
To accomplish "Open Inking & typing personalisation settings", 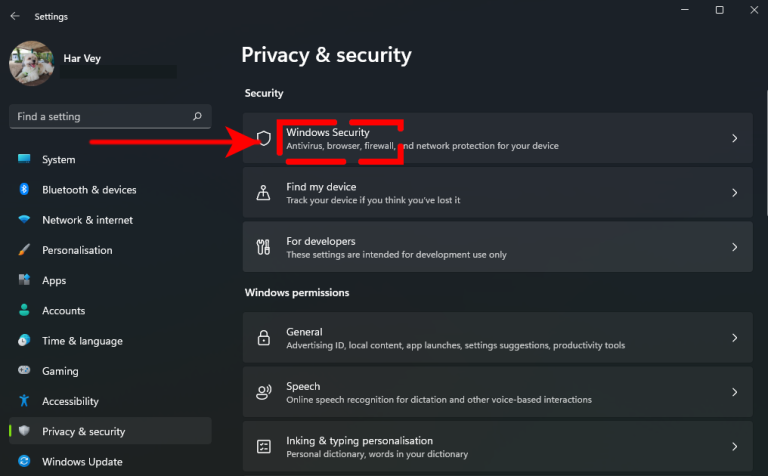I will (x=498, y=446).
